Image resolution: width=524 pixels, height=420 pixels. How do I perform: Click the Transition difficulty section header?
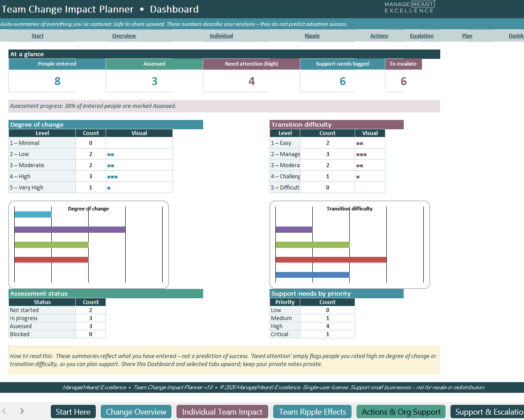(x=336, y=124)
